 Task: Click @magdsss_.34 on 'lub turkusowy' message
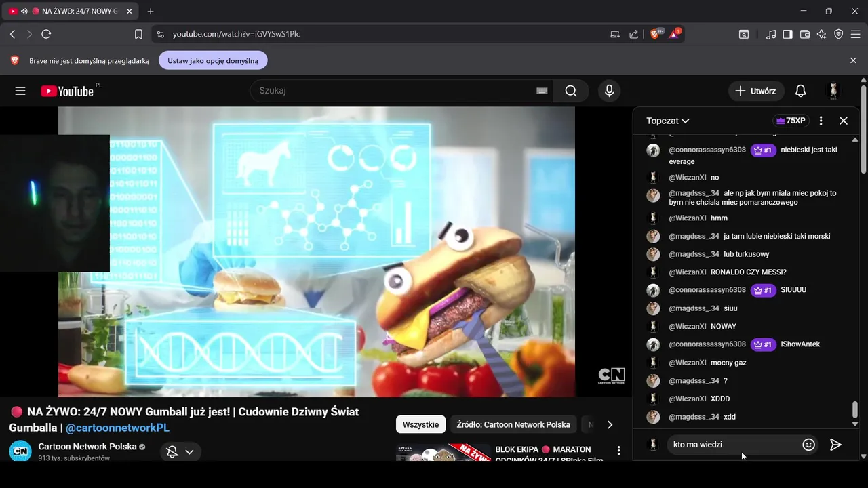(x=694, y=254)
